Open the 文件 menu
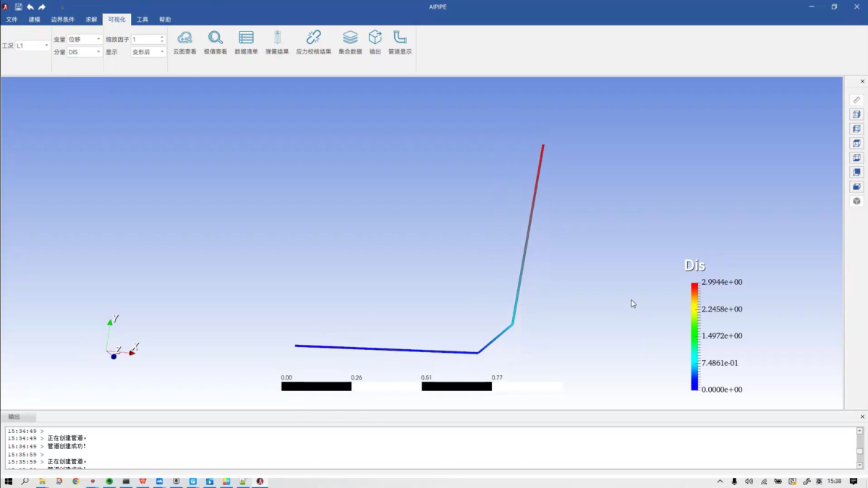This screenshot has height=488, width=868. (12, 20)
